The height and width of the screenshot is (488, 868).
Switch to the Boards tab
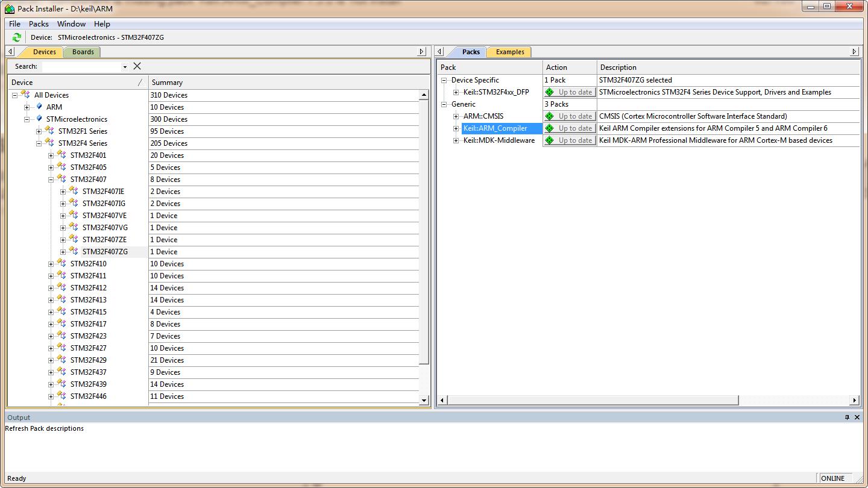click(83, 52)
